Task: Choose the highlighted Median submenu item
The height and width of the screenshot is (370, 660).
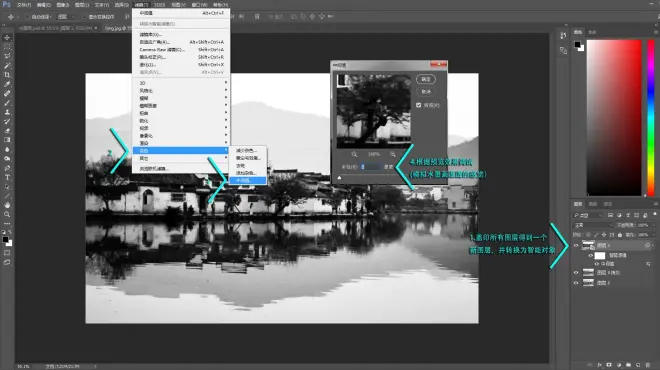Action: pyautogui.click(x=248, y=181)
